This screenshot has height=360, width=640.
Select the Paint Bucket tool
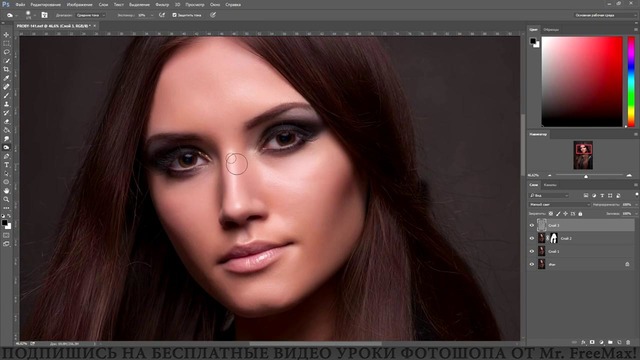[6, 130]
